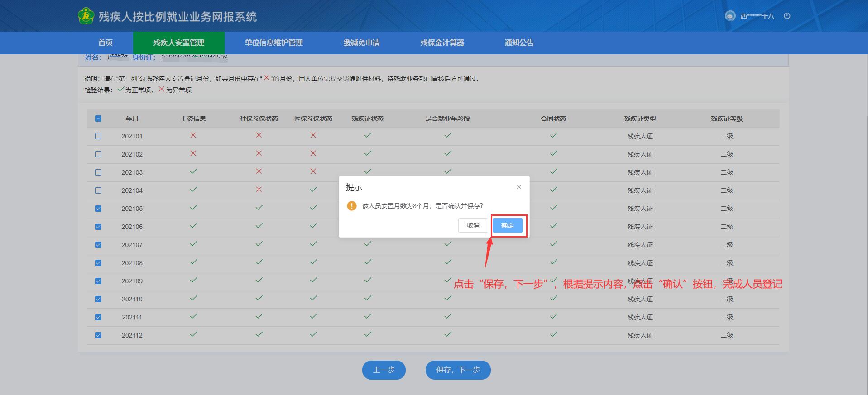This screenshot has height=395, width=868.
Task: Click the orange warning icon in dialog
Action: (x=352, y=206)
